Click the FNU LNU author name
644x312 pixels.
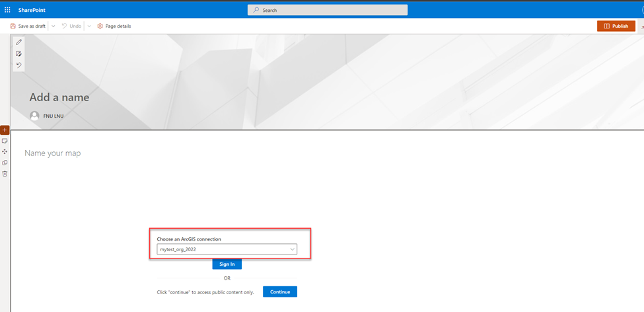click(x=54, y=116)
